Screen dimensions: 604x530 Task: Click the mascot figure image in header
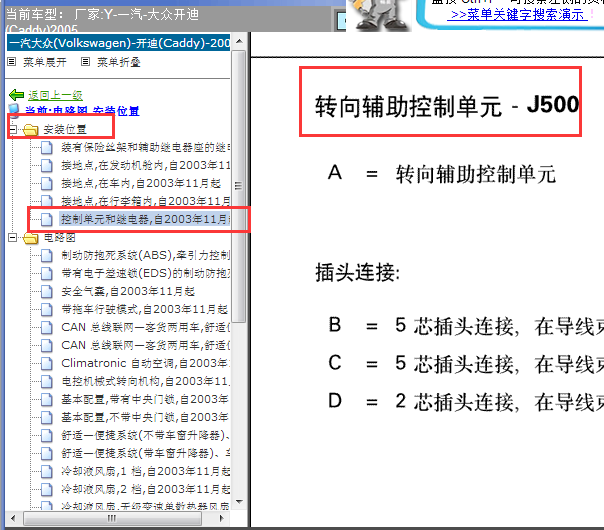coord(379,14)
